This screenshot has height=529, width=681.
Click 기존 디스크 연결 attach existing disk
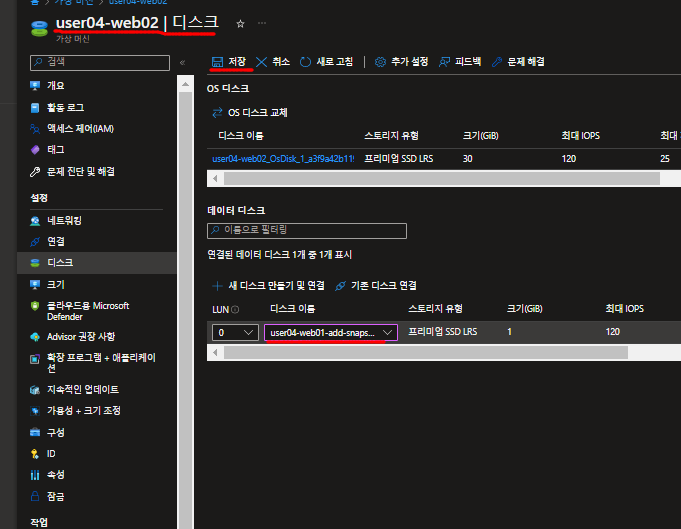tap(376, 286)
